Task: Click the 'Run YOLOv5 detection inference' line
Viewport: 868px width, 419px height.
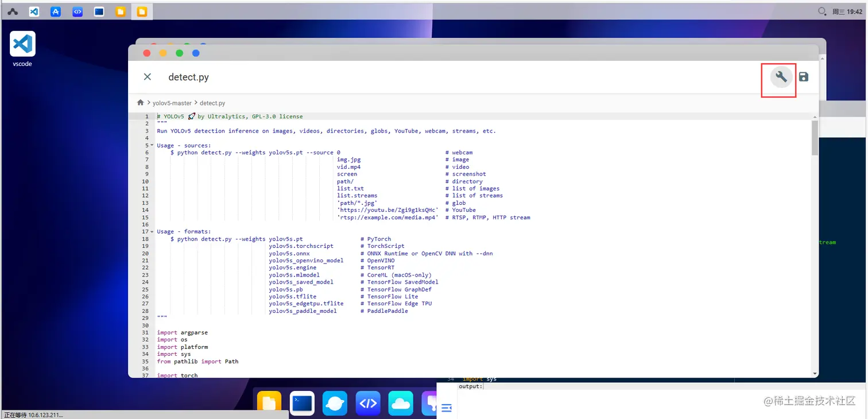Action: click(x=326, y=131)
